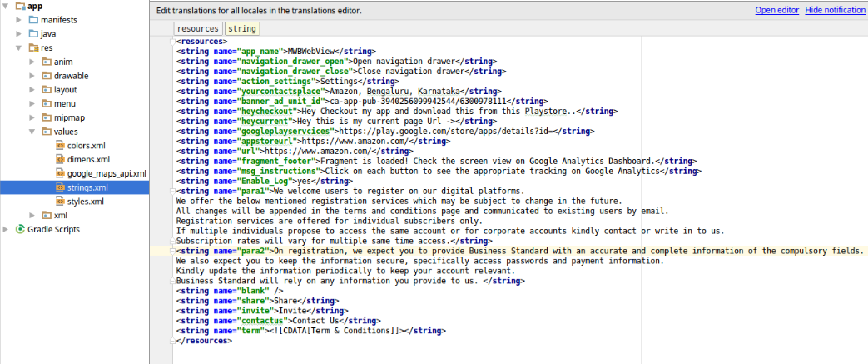
Task: Click the Gradle Scripts icon
Action: [x=21, y=229]
